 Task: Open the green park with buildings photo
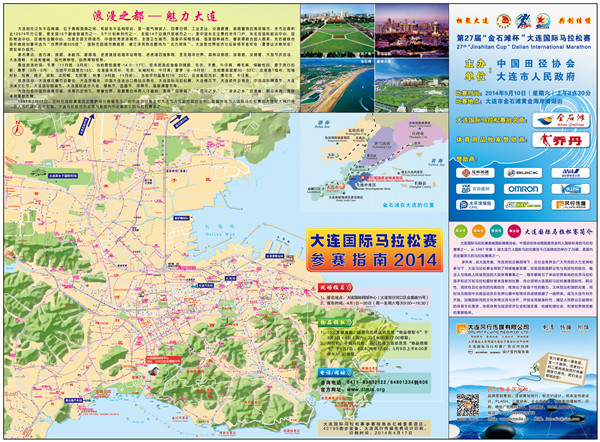(411, 85)
